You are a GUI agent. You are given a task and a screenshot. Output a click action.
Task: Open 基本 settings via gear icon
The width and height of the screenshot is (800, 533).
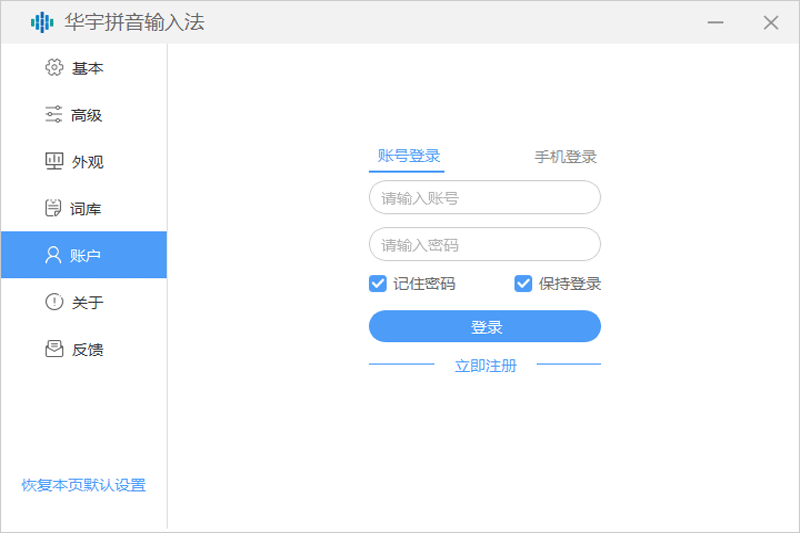pos(54,68)
